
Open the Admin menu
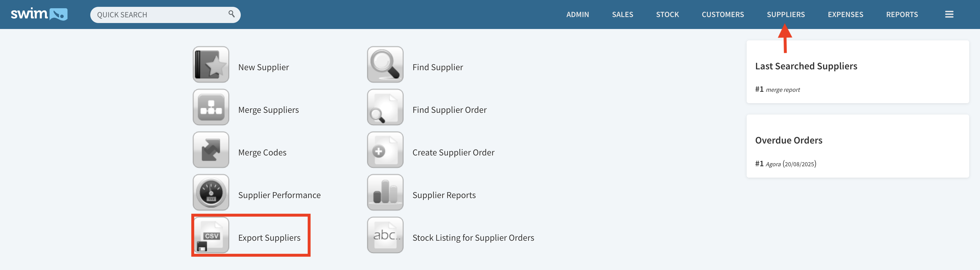click(x=577, y=14)
